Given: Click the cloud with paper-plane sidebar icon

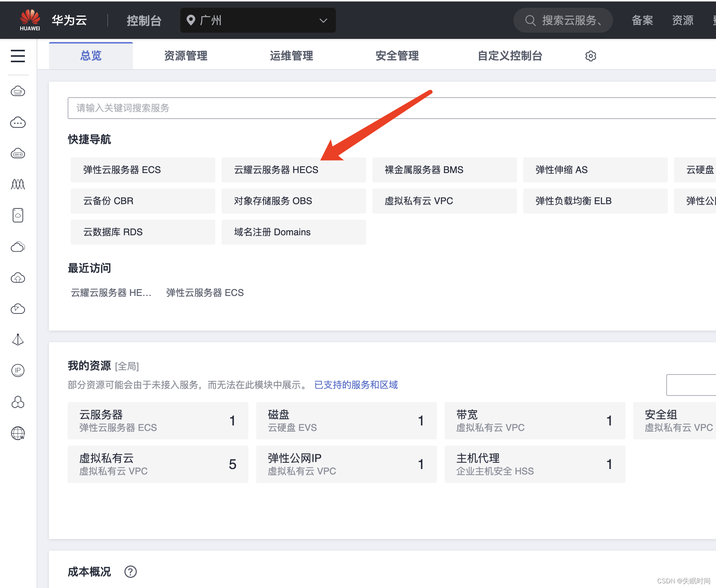Looking at the screenshot, I should tap(18, 309).
